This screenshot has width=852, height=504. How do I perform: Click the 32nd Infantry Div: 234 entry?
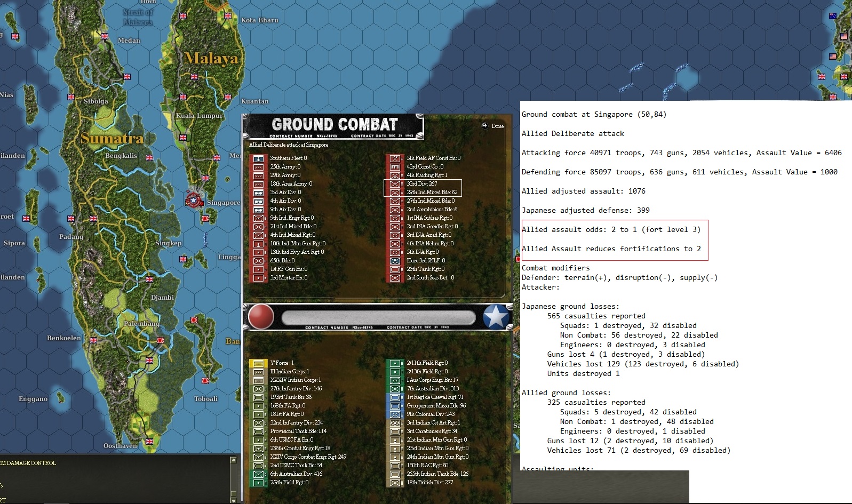click(x=296, y=423)
